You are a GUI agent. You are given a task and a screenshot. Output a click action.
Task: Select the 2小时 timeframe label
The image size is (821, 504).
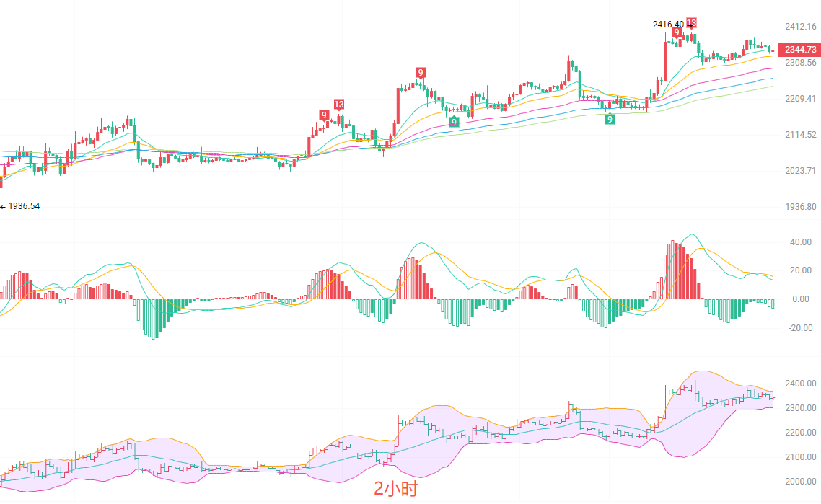coord(395,489)
